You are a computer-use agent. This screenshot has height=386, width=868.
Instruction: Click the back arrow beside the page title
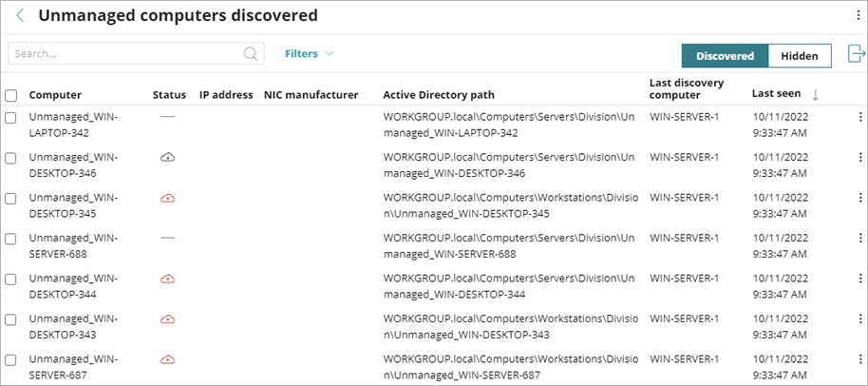point(20,16)
